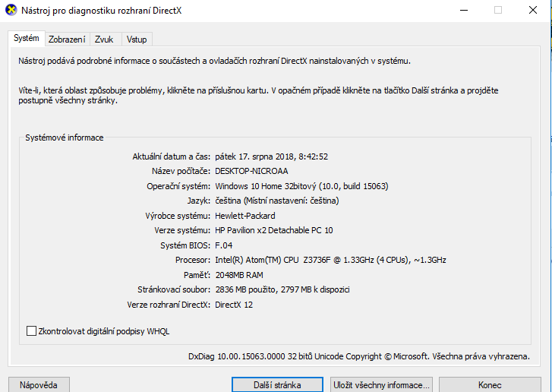Image resolution: width=552 pixels, height=392 pixels.
Task: Select the Systém tab
Action: tap(27, 38)
